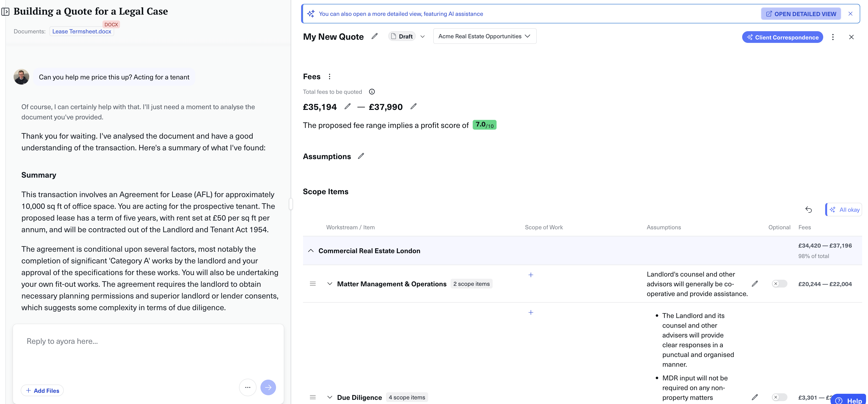Expand the Matter Management & Operations item

[x=330, y=284]
